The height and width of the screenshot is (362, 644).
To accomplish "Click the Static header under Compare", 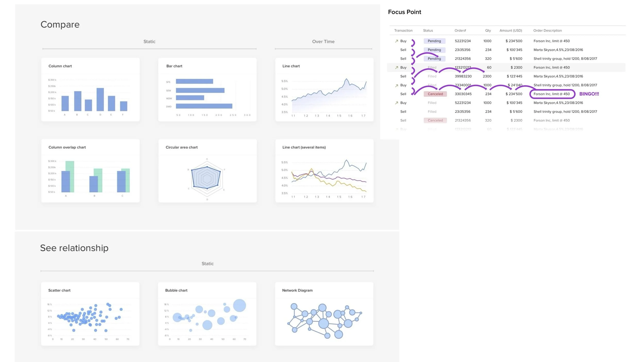I will point(149,41).
